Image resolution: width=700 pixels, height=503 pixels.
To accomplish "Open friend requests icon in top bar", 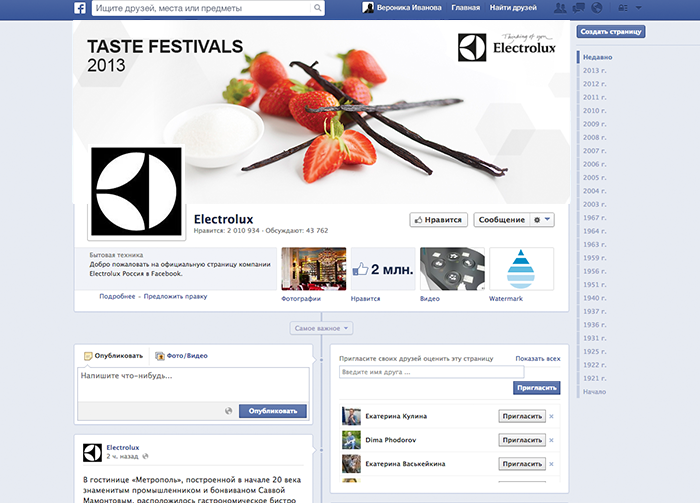I will [560, 8].
